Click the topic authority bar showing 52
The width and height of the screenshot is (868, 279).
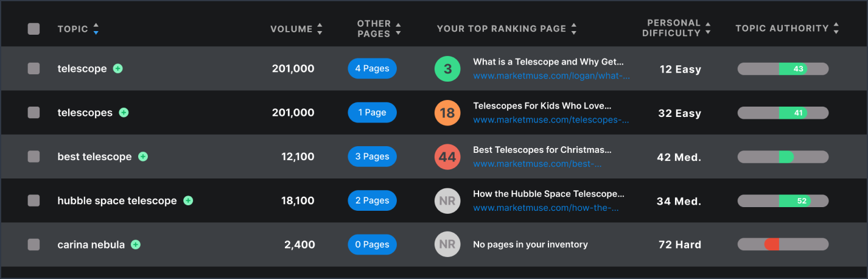[783, 200]
